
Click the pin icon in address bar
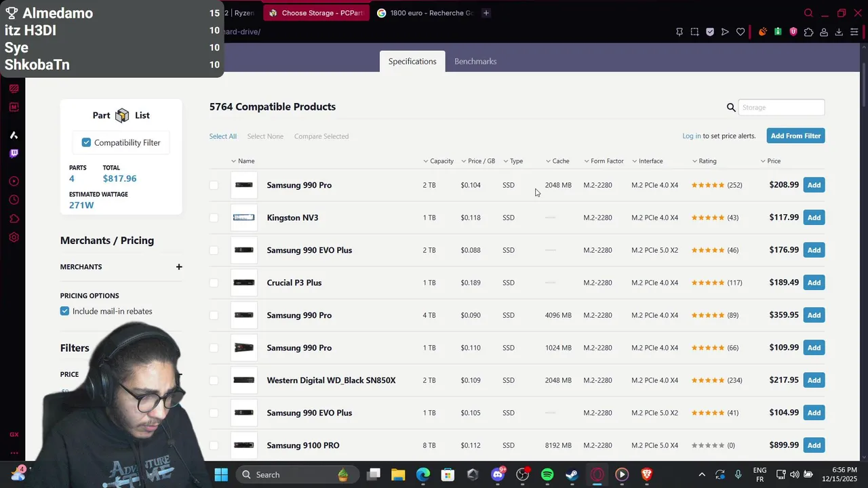(679, 32)
